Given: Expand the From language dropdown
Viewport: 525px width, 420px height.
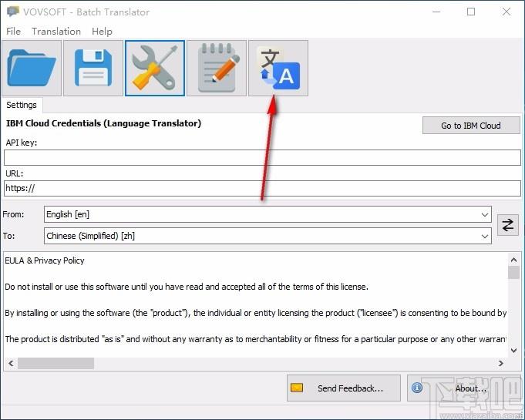Looking at the screenshot, I should click(x=484, y=214).
